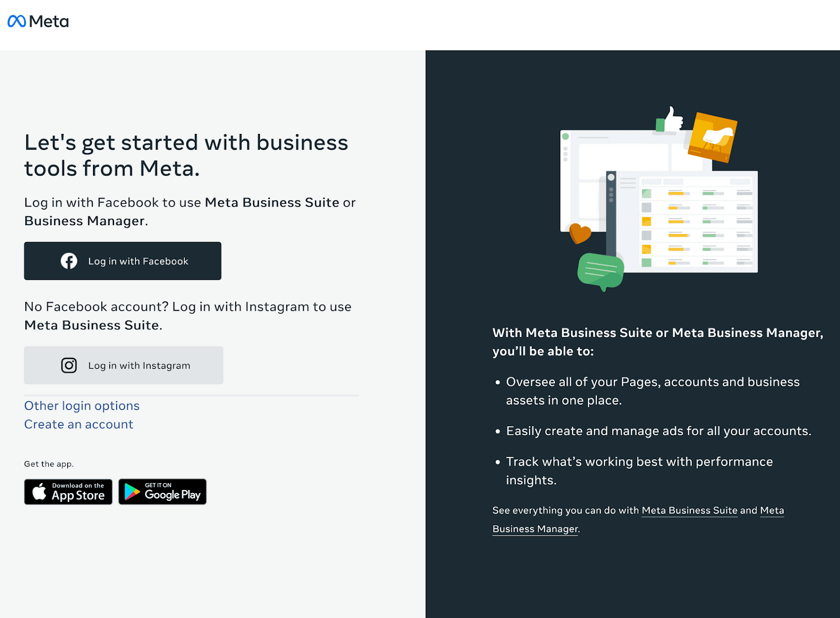The height and width of the screenshot is (618, 840).
Task: Open Other login options
Action: pos(81,405)
